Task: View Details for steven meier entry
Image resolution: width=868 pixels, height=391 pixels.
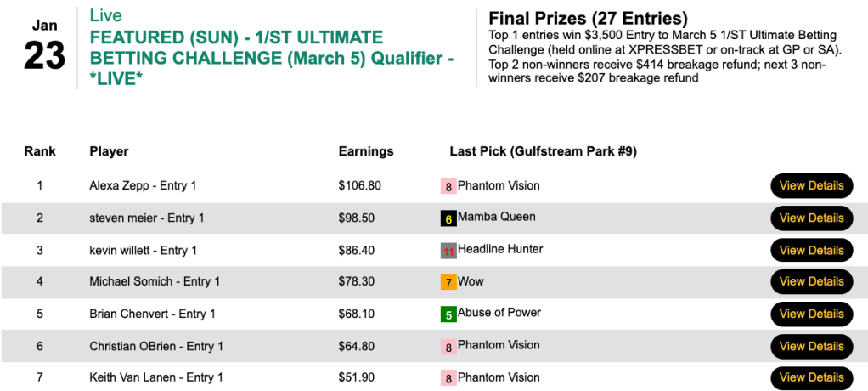Action: coord(811,218)
